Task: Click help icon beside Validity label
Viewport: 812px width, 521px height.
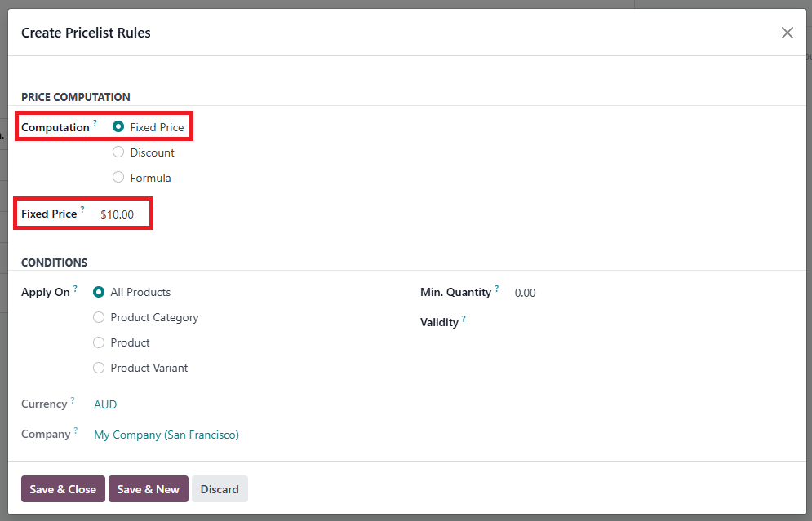Action: point(464,319)
